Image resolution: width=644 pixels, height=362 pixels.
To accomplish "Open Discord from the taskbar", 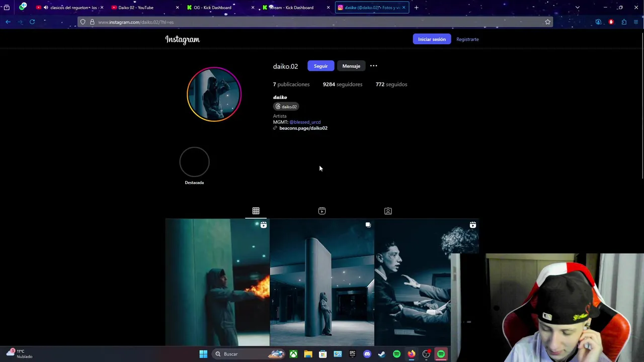I will pos(367,354).
